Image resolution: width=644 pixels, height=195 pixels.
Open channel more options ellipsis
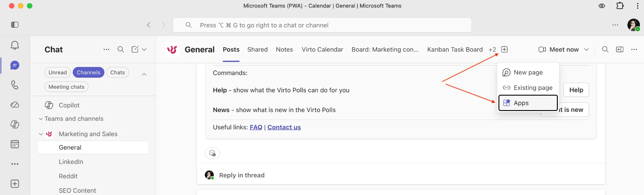point(634,49)
